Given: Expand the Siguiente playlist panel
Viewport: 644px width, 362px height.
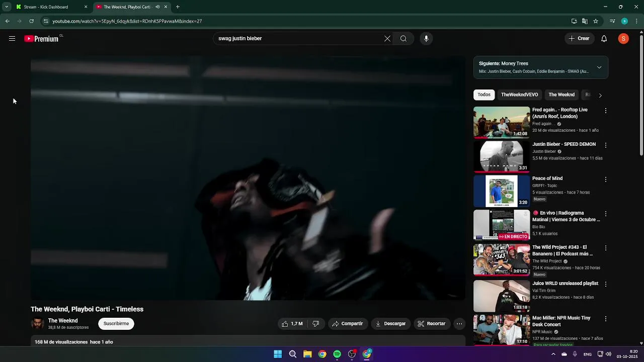Looking at the screenshot, I should click(599, 67).
